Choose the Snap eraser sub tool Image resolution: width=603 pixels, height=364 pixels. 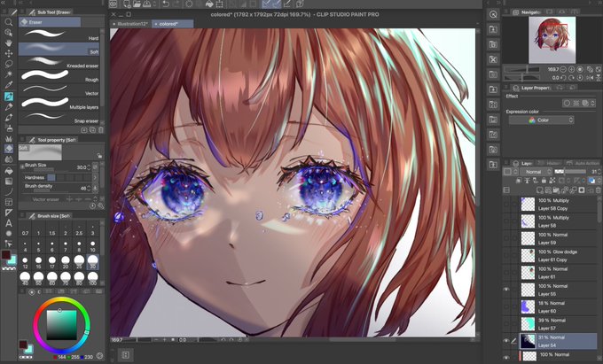[x=59, y=118]
